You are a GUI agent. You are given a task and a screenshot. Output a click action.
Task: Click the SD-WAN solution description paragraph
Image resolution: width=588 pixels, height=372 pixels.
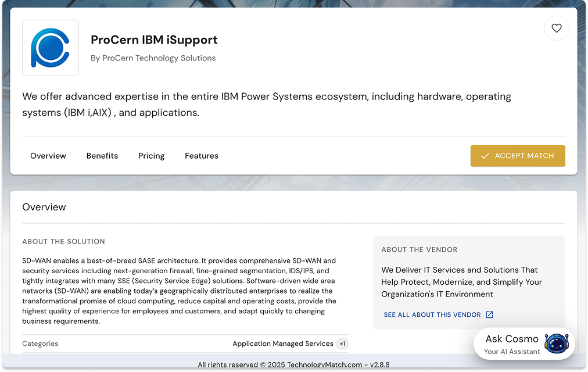[x=180, y=291]
